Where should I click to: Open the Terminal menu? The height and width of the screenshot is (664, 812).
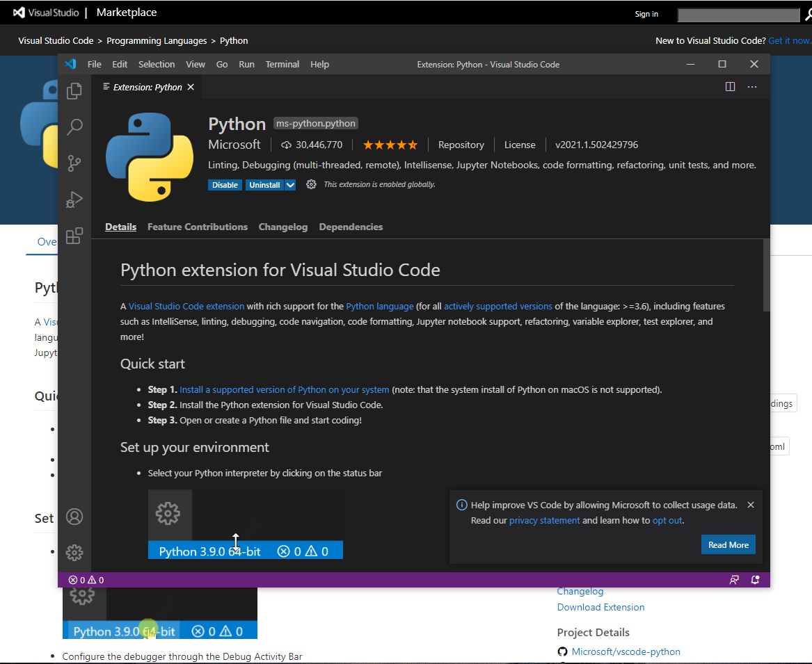click(x=282, y=64)
